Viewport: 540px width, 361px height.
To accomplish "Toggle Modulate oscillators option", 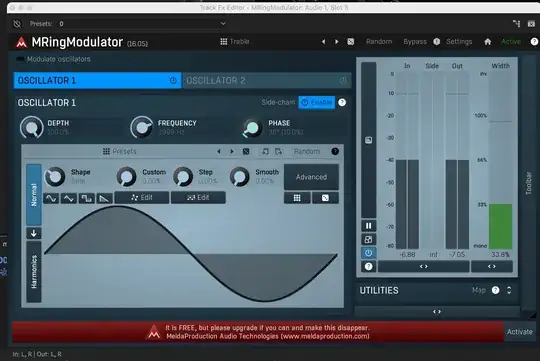I will click(x=53, y=59).
